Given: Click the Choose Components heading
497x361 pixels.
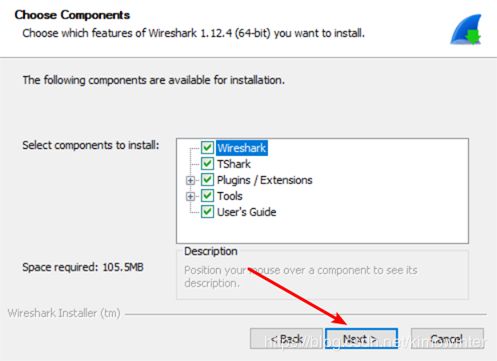Looking at the screenshot, I should coord(72,15).
